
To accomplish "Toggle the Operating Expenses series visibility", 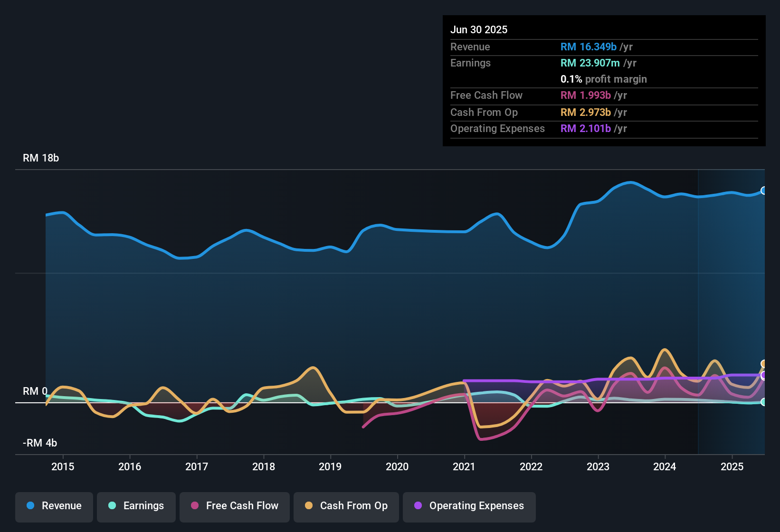I will [x=469, y=506].
